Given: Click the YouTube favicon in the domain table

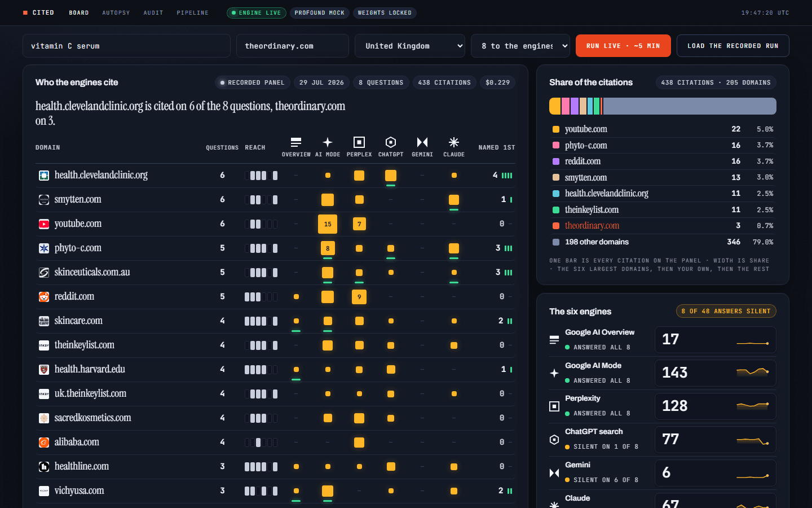Looking at the screenshot, I should point(44,224).
